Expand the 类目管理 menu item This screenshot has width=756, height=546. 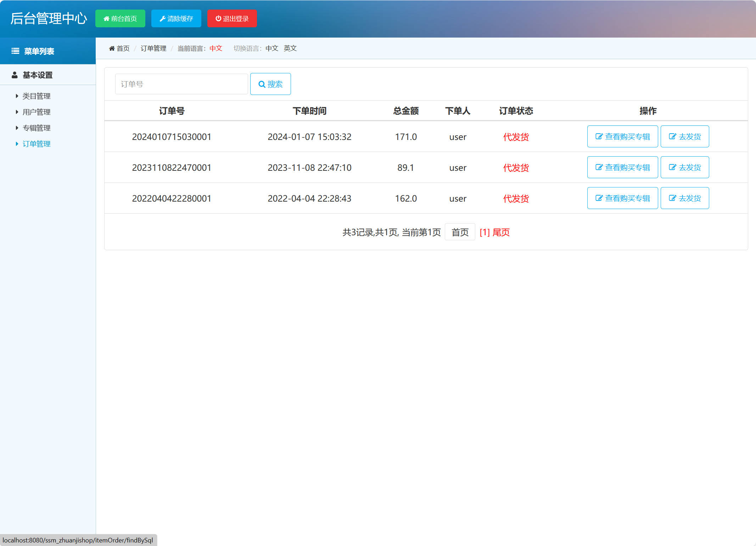tap(36, 96)
